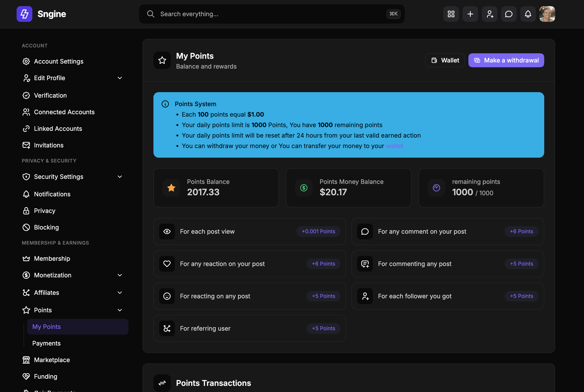The width and height of the screenshot is (584, 392).
Task: Click the eye icon for post view
Action: click(167, 231)
